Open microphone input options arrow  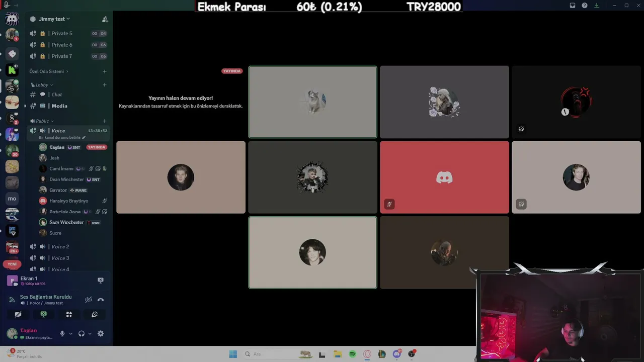coord(70,333)
